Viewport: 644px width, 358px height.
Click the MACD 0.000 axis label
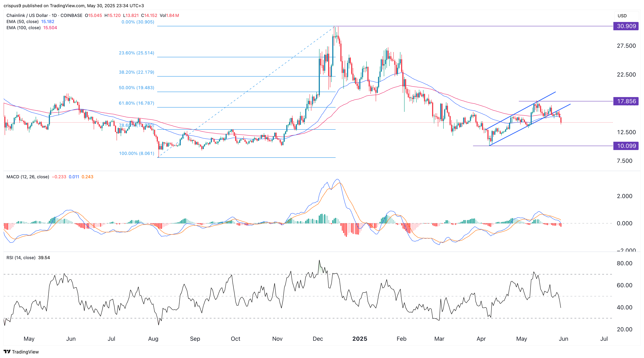625,223
